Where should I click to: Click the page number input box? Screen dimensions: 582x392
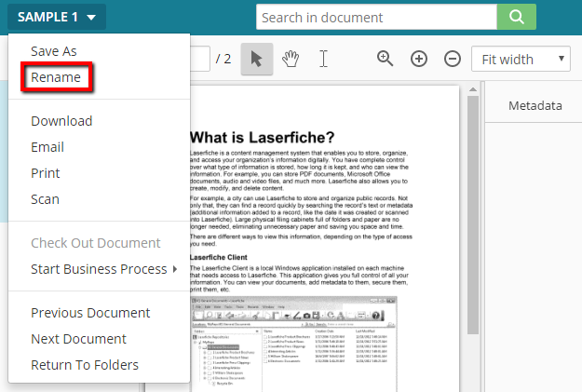[200, 59]
